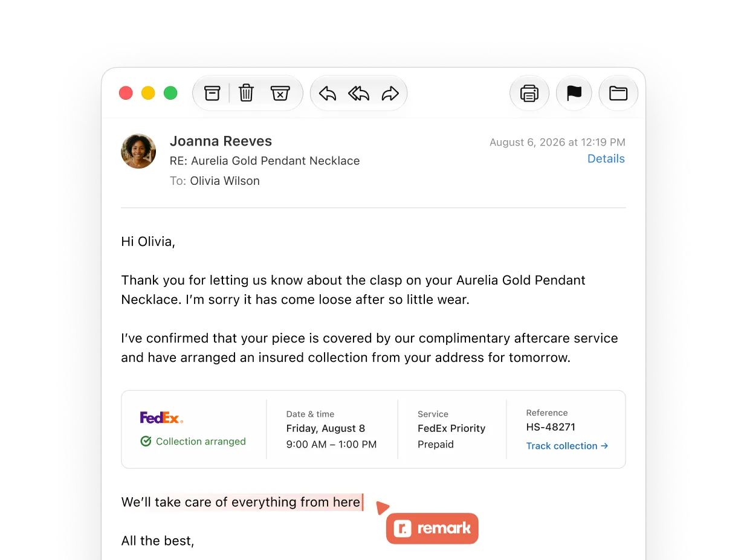Choose the reply all arrow icon
The height and width of the screenshot is (560, 747).
358,94
